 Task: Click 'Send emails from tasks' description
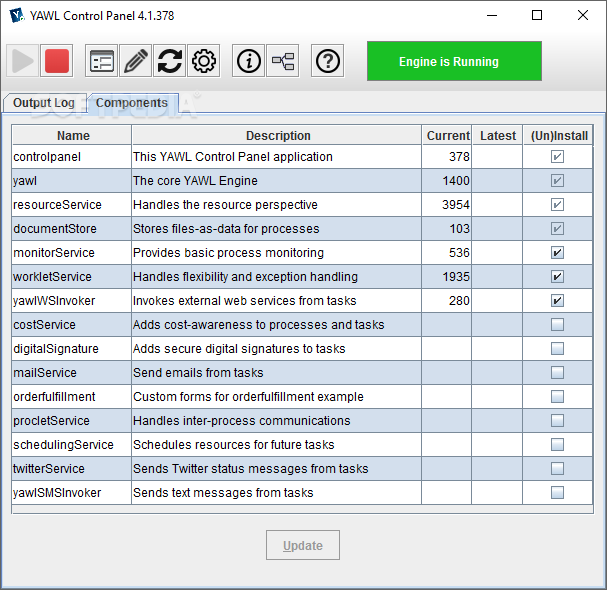click(277, 373)
